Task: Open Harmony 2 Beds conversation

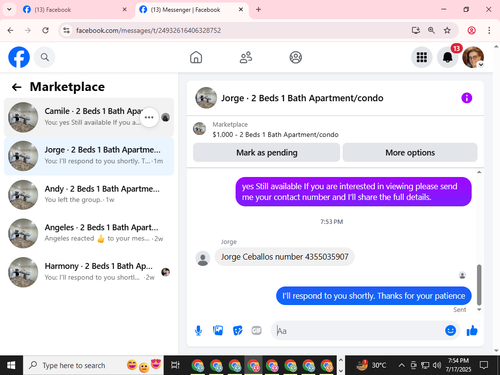Action: click(89, 272)
